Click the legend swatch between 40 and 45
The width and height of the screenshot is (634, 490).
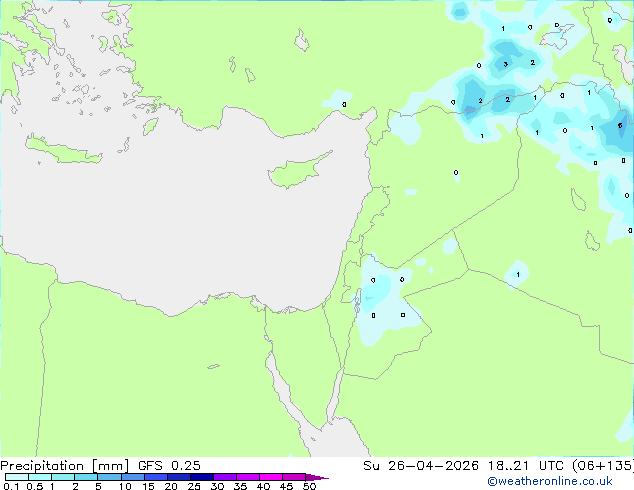click(271, 477)
